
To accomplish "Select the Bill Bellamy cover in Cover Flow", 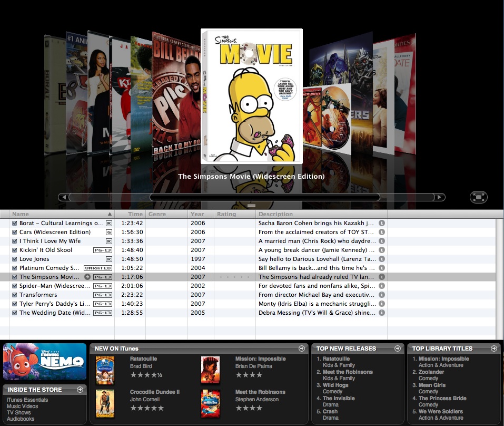I will coord(176,93).
